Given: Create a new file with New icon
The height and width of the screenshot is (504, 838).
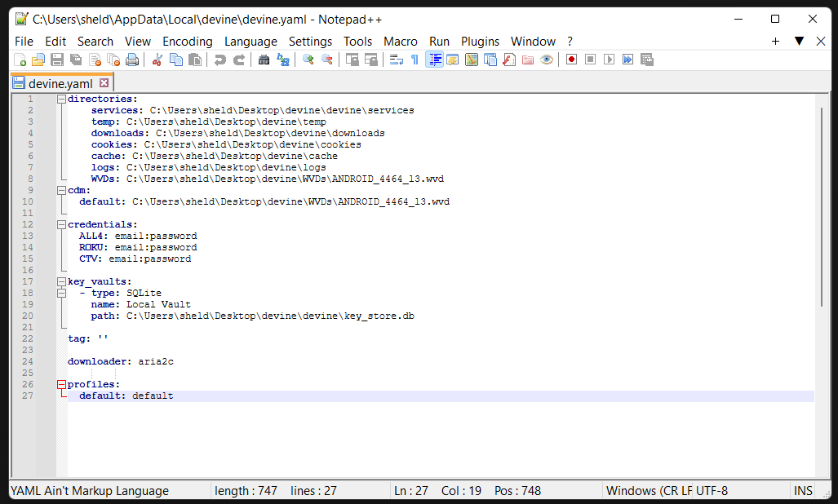Looking at the screenshot, I should (20, 60).
